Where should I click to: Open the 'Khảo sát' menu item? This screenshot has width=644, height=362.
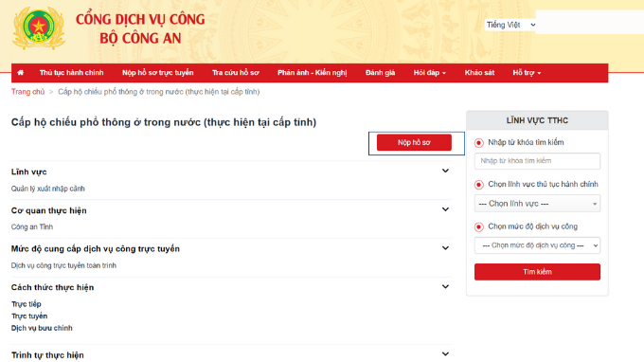tap(479, 73)
